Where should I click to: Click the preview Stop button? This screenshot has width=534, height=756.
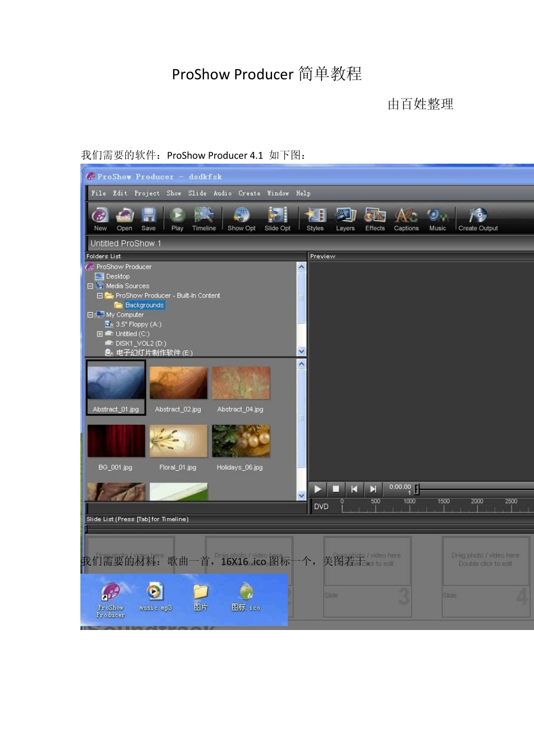[336, 489]
